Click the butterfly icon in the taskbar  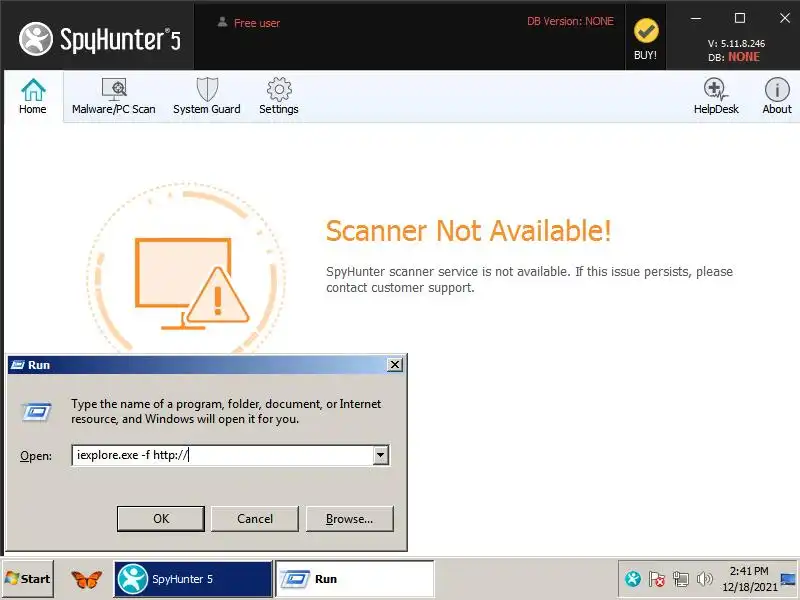(x=86, y=579)
